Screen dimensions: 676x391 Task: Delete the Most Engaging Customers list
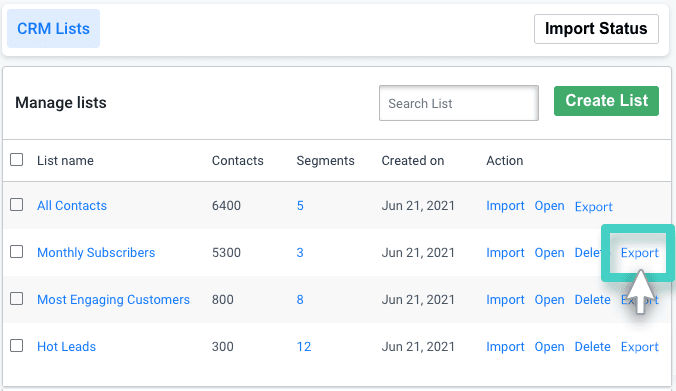[x=593, y=300]
